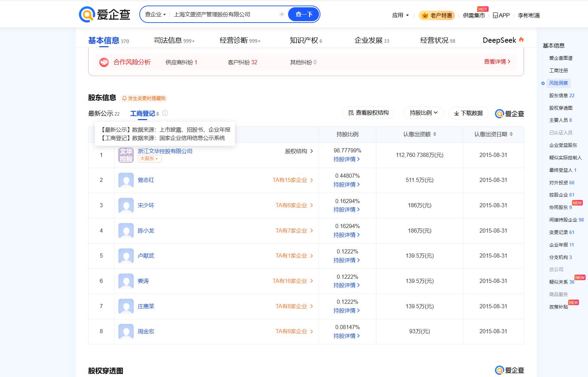Jump to 工商注册 in sidebar
The image size is (588, 377).
click(558, 70)
